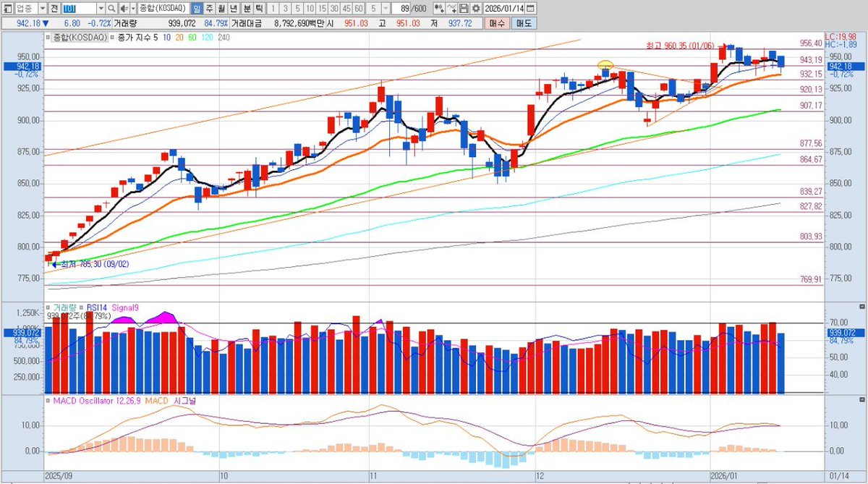The height and width of the screenshot is (484, 868).
Task: Open the custom interval dropdown showing 5
Action: click(x=385, y=9)
